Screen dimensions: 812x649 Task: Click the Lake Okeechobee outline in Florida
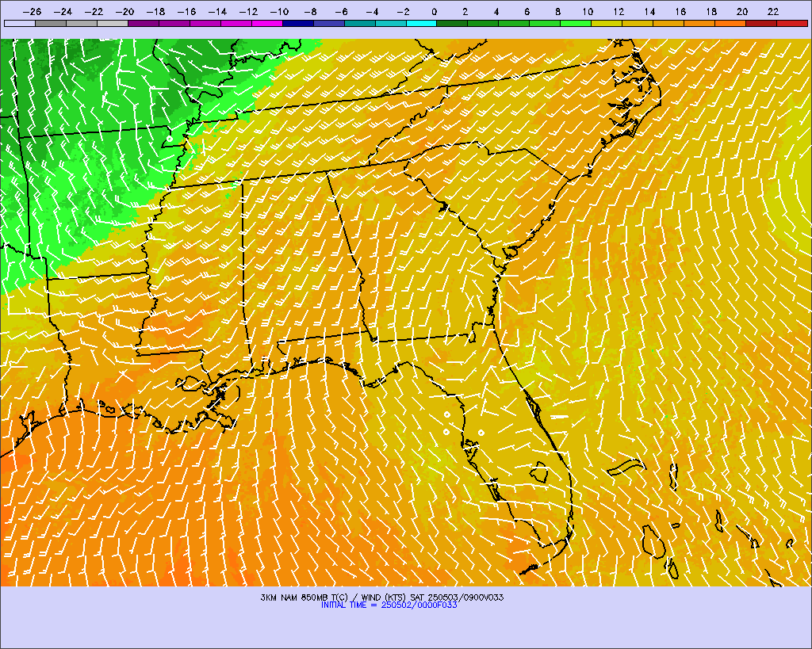539,472
